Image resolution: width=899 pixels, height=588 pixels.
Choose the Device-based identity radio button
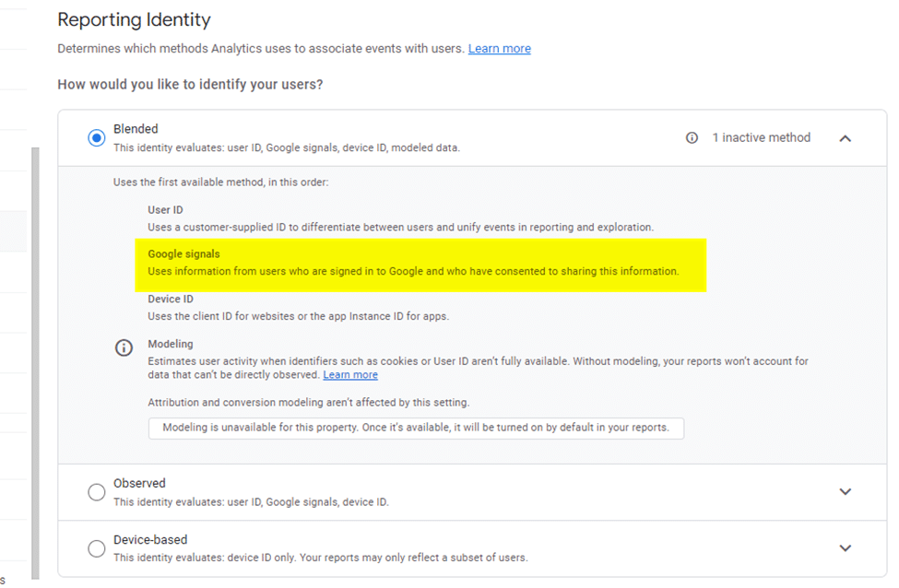coord(96,547)
